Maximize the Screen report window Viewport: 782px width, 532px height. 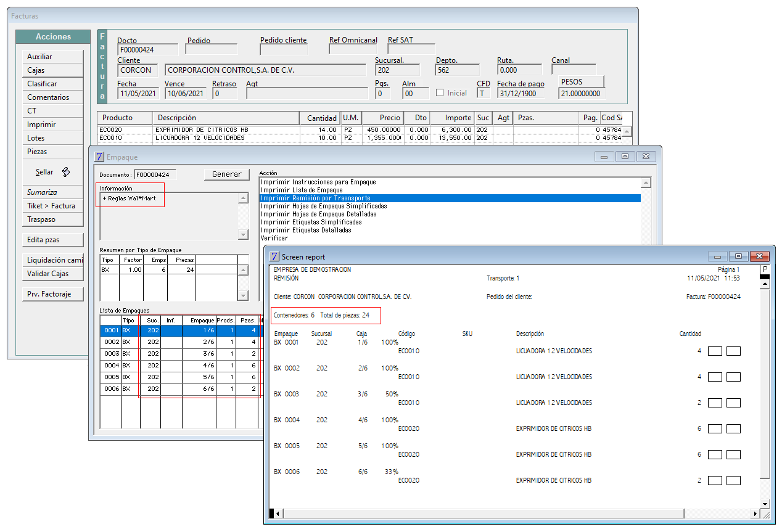(x=738, y=256)
